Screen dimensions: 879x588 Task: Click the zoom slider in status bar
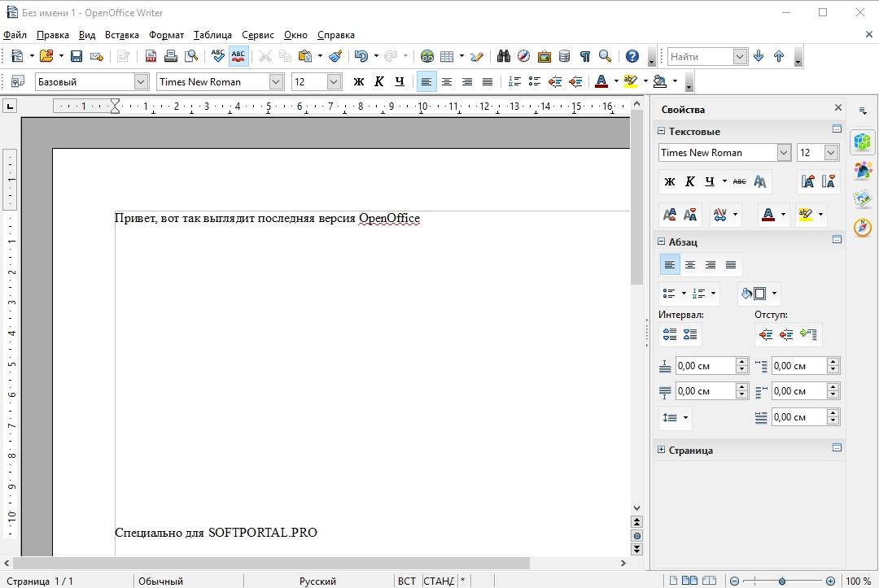pyautogui.click(x=782, y=581)
